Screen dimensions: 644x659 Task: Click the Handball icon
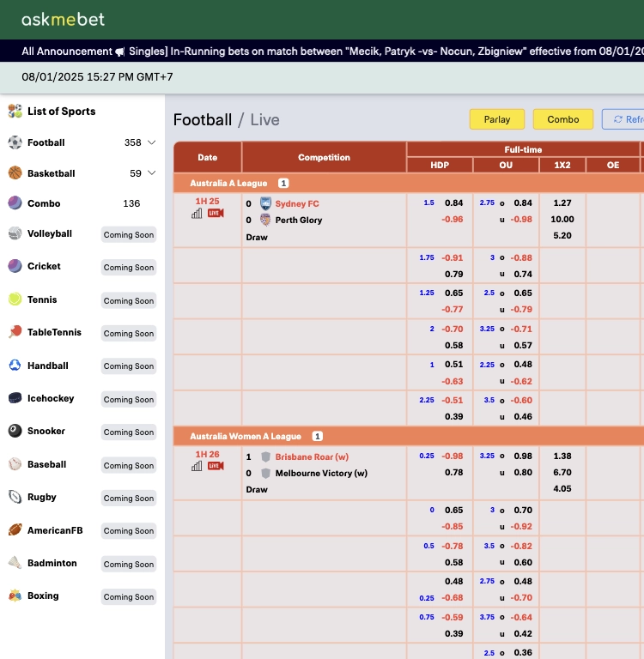tap(15, 366)
